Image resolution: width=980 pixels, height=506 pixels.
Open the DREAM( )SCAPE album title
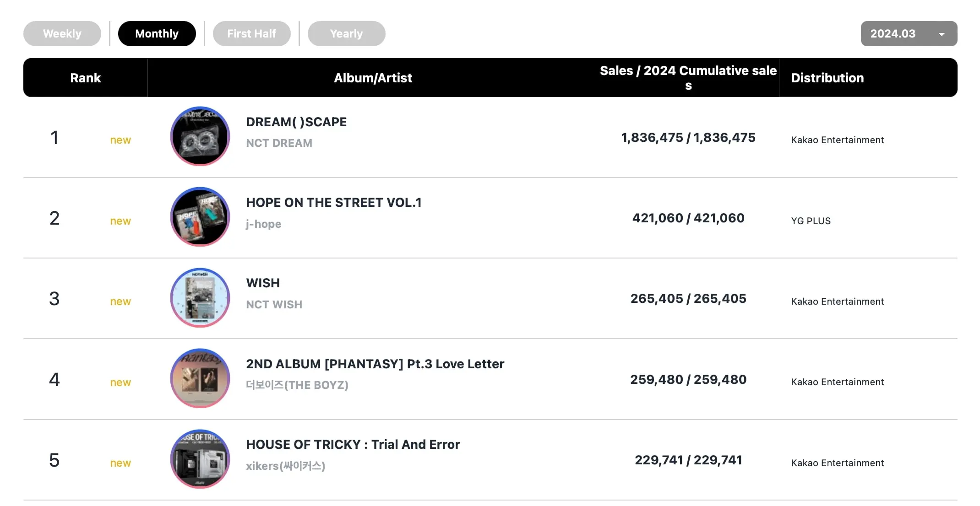click(296, 122)
